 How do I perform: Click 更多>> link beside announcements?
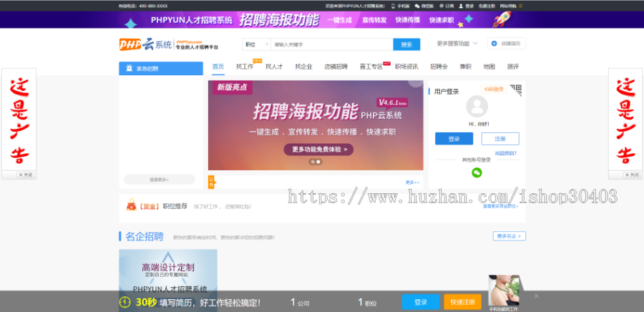click(412, 182)
